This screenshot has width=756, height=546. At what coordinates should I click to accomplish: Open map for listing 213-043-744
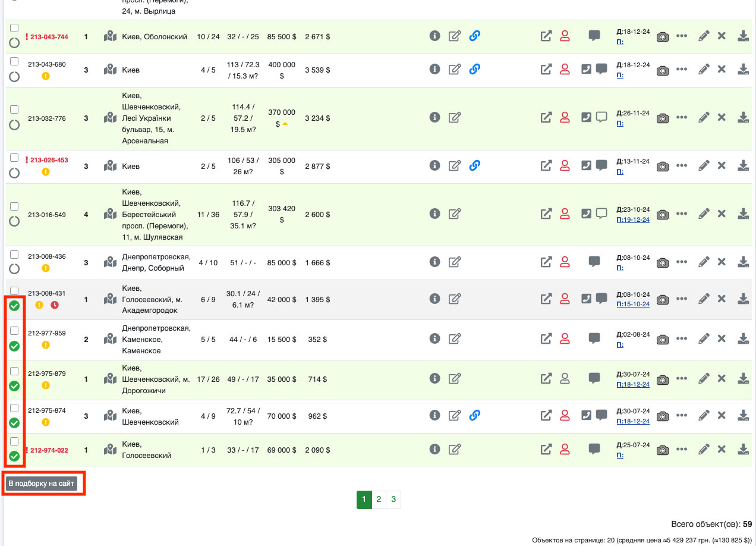pos(110,36)
